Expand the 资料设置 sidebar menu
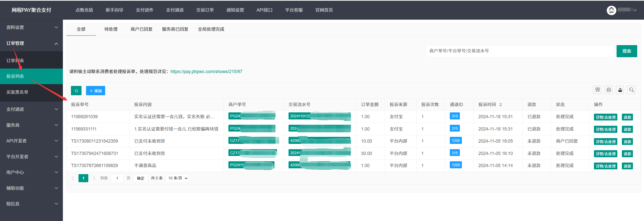 31,27
